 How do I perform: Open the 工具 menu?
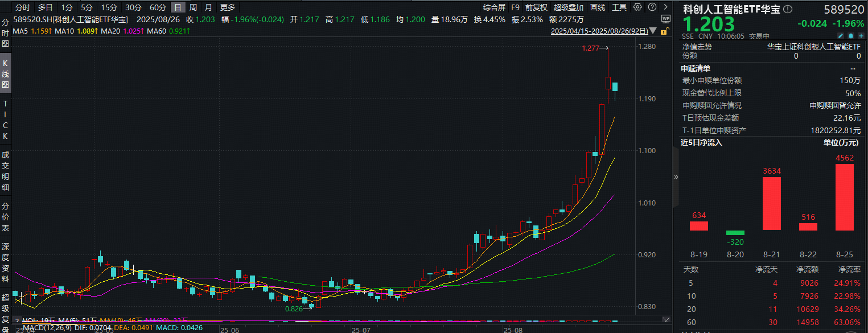[619, 7]
